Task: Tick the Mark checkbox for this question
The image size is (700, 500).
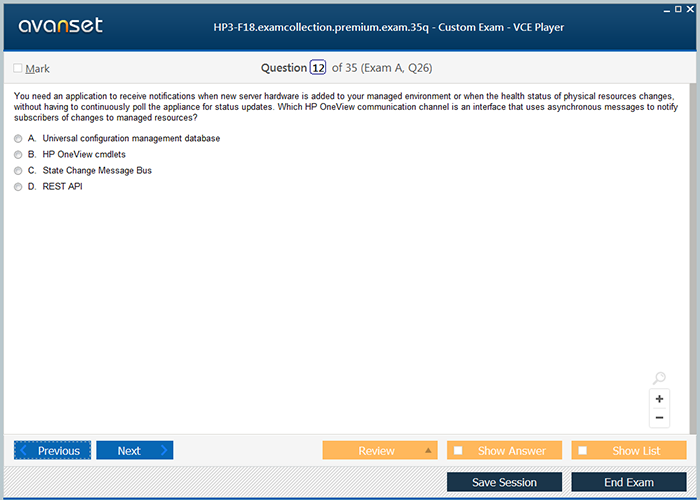Action: pyautogui.click(x=18, y=69)
